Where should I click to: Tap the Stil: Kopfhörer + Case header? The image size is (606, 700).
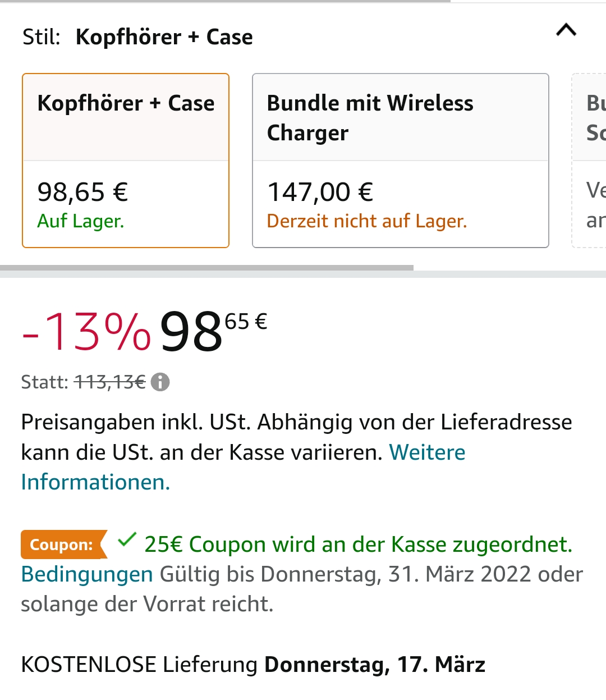click(x=137, y=37)
